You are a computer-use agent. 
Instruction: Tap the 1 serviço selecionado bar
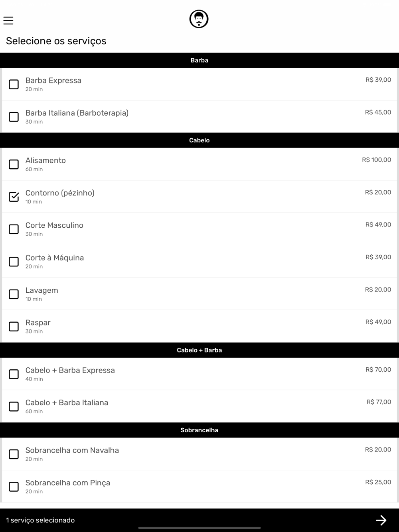[x=199, y=520]
